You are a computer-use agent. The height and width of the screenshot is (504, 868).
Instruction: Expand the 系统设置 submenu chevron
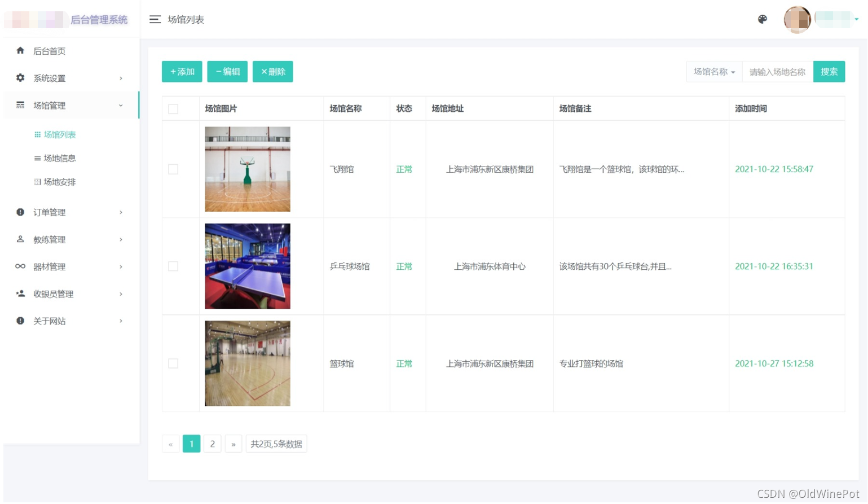(x=121, y=78)
